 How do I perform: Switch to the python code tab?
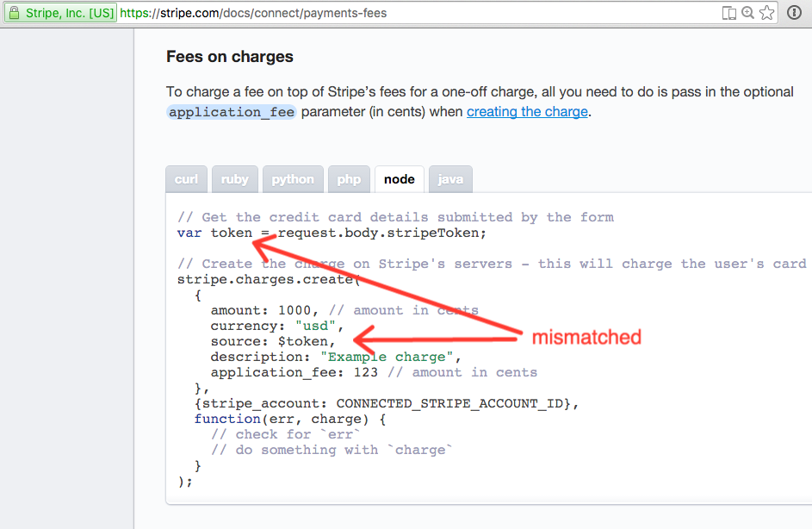[293, 179]
